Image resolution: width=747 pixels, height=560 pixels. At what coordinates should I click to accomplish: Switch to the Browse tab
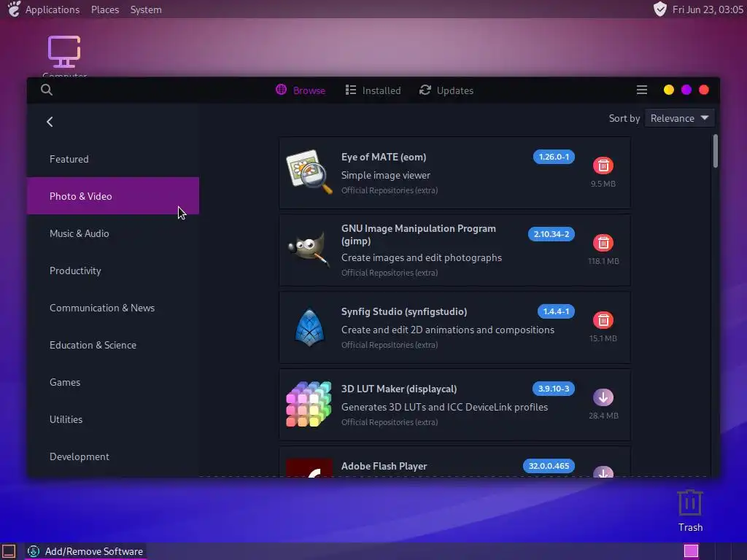[x=301, y=90]
